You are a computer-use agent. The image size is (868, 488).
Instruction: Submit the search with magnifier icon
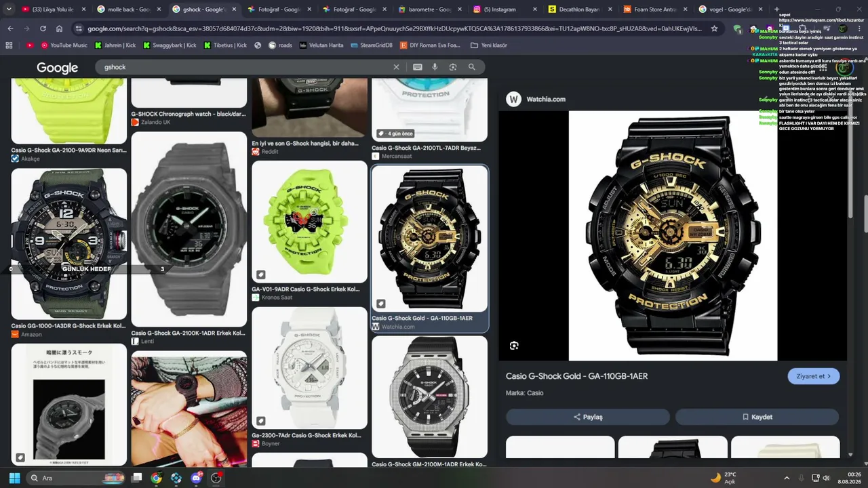point(472,67)
